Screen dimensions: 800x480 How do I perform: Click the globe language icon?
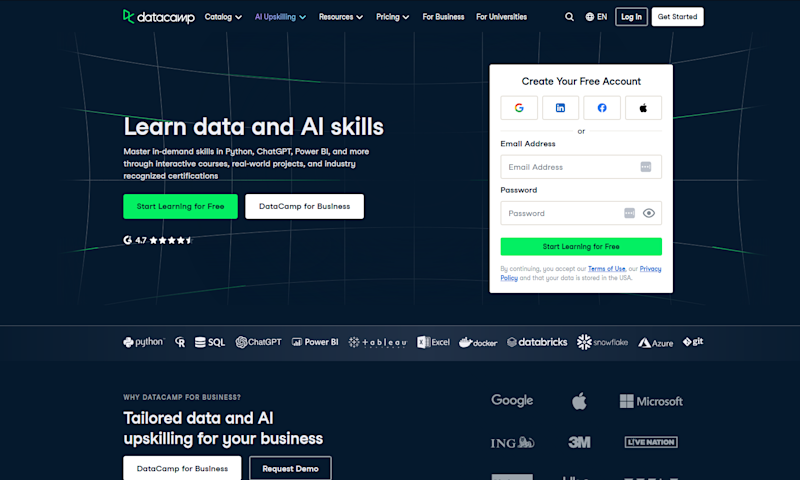coord(590,17)
